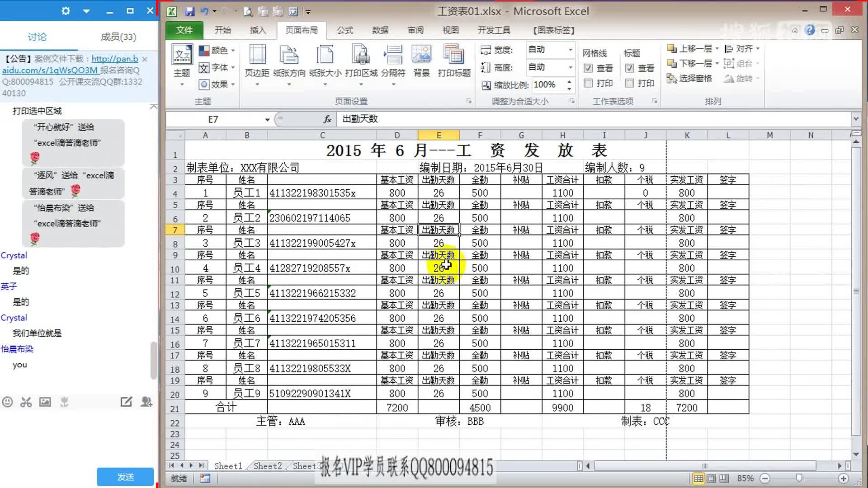The image size is (868, 488).
Task: Click zoom in plus button
Action: coord(843,478)
